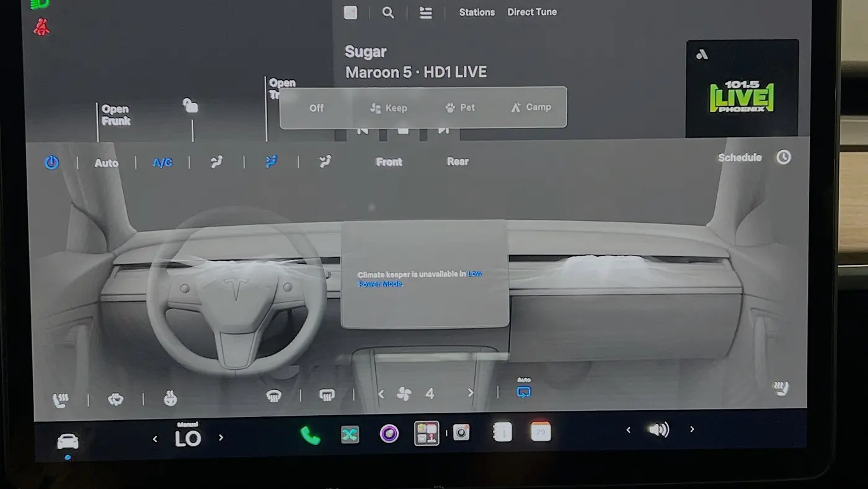Open the media source icon left of search
Screen dimensions: 868x489
(x=350, y=12)
